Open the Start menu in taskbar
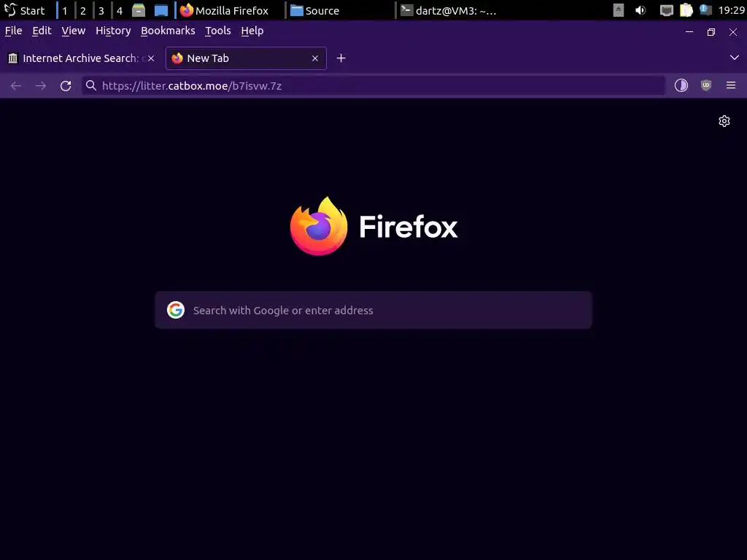 [x=25, y=10]
